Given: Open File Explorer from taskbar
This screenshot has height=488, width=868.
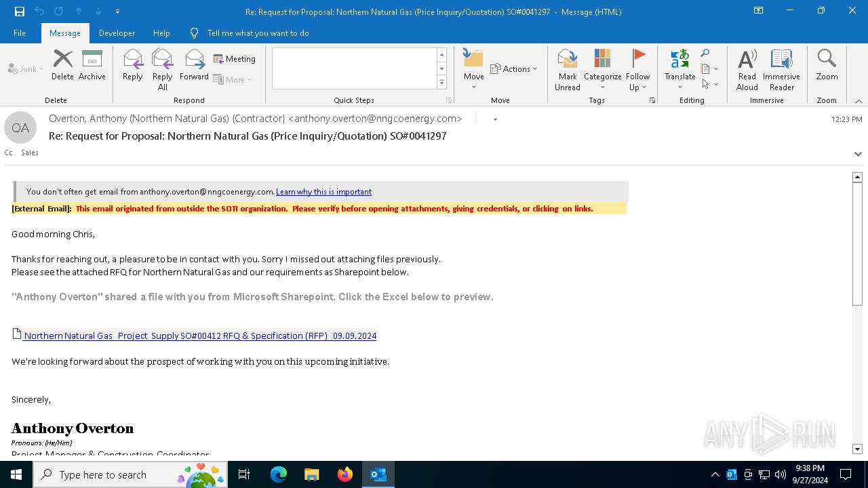Looking at the screenshot, I should (311, 474).
